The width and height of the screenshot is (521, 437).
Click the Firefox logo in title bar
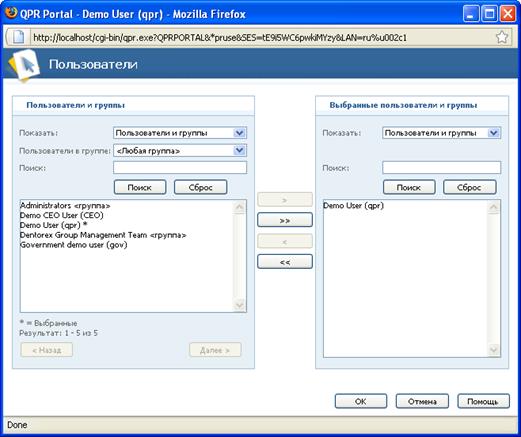coord(11,13)
